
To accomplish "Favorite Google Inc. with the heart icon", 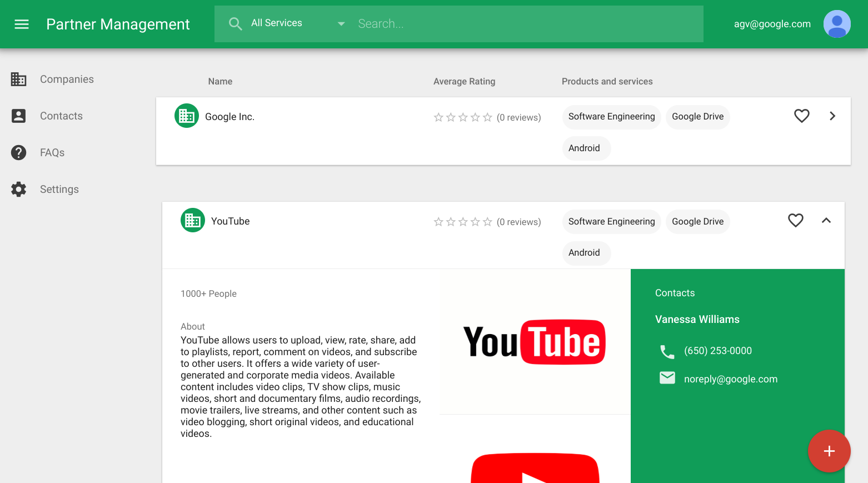I will coord(802,116).
